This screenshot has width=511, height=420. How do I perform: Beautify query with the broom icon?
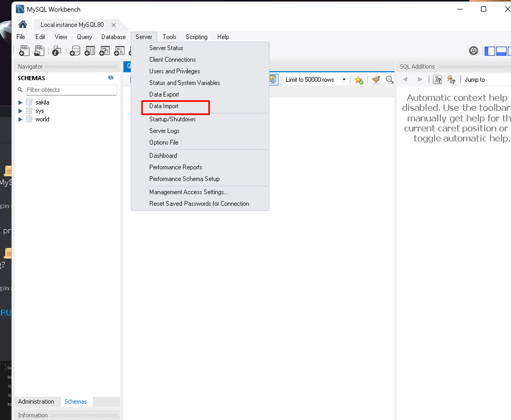coord(376,79)
